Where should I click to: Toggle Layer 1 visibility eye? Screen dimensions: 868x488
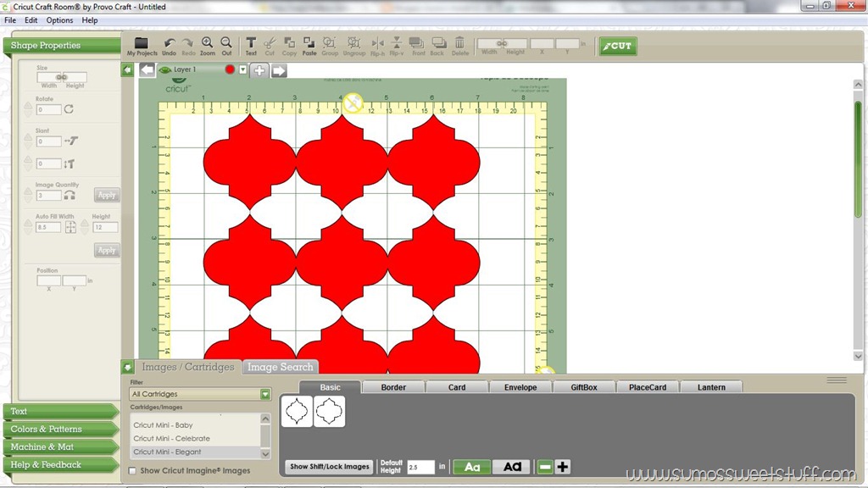165,69
